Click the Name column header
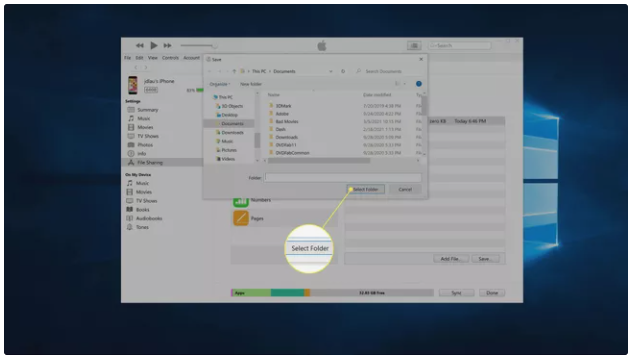The image size is (633, 361). click(274, 95)
